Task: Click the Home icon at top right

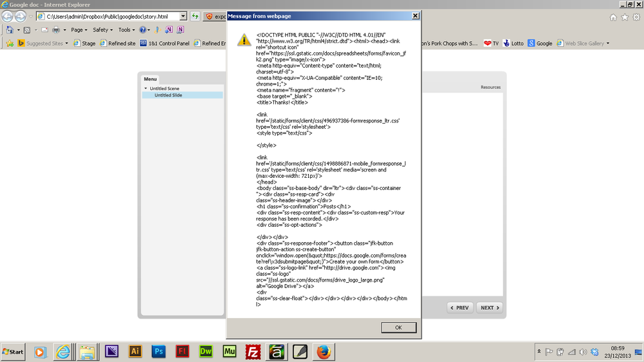Action: click(x=613, y=17)
